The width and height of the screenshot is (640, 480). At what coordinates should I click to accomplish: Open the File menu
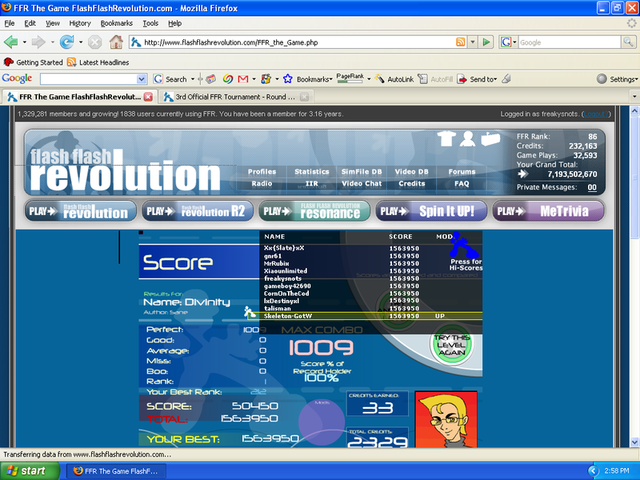point(9,23)
